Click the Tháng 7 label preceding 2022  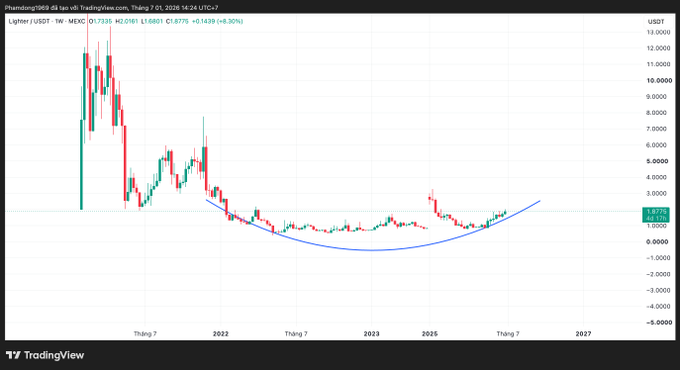pyautogui.click(x=145, y=334)
